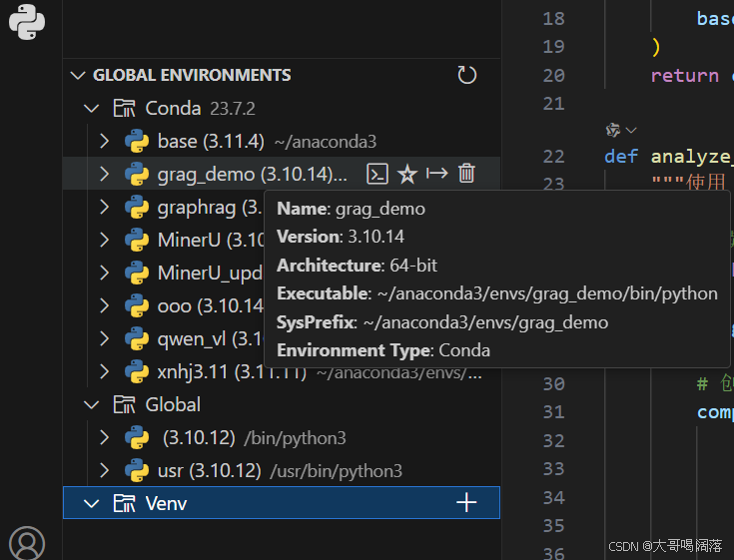Refresh the Global Environments list
Screen dimensions: 734x560
point(466,75)
